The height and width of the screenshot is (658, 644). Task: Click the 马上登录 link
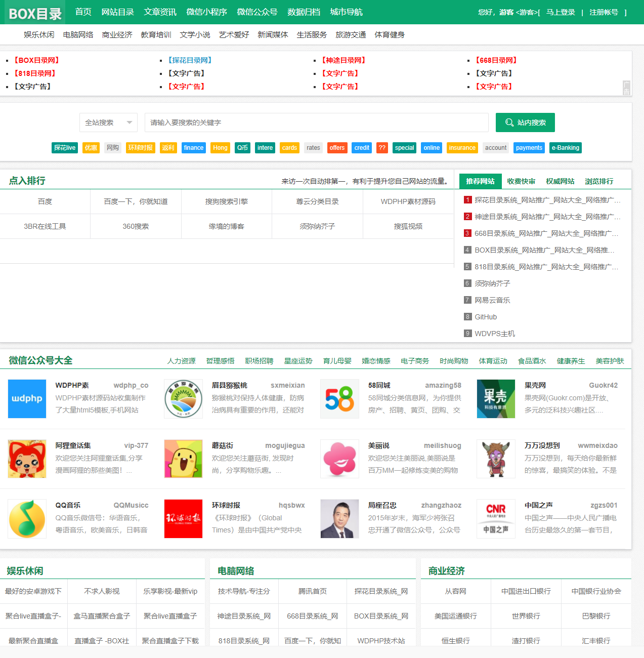561,12
